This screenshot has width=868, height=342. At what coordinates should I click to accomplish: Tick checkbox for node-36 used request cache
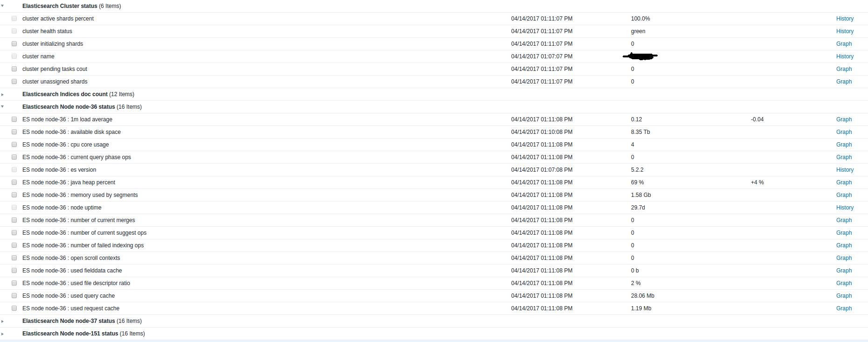tap(14, 308)
